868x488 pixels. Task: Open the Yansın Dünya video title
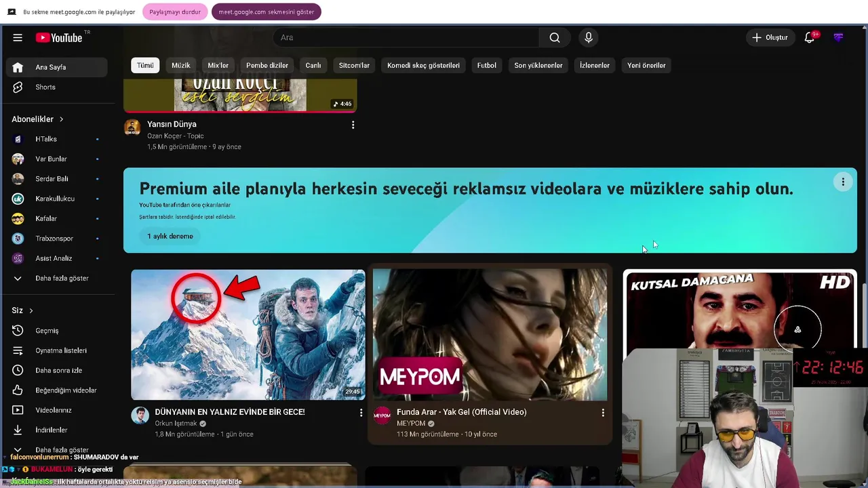tap(172, 124)
